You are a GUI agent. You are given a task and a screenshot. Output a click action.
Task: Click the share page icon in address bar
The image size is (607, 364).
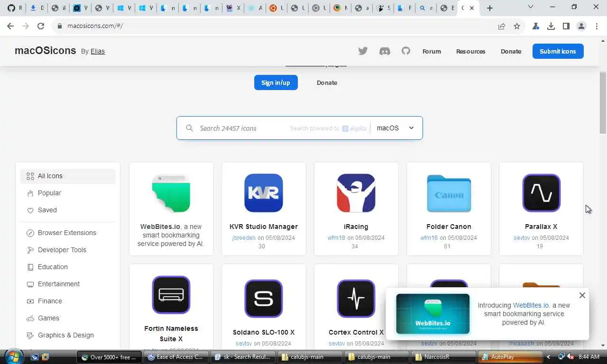pos(501,26)
